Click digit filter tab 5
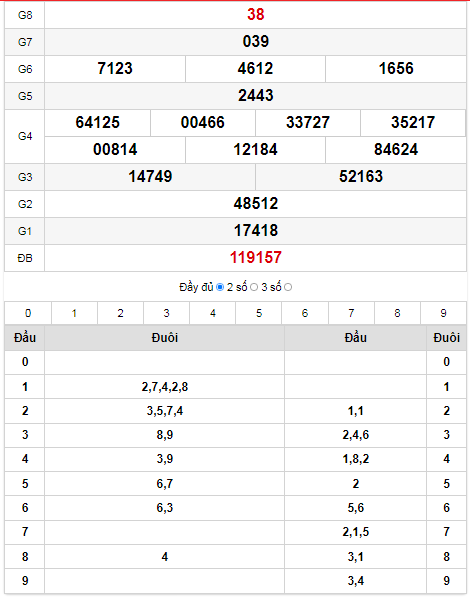This screenshot has height=597, width=470. [259, 313]
